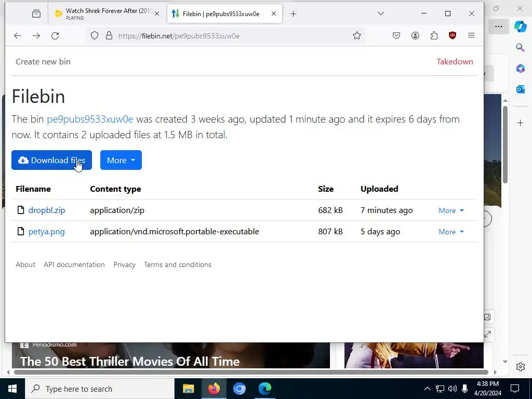
Task: Open the settings gear in Edge sidebar
Action: pos(521,367)
